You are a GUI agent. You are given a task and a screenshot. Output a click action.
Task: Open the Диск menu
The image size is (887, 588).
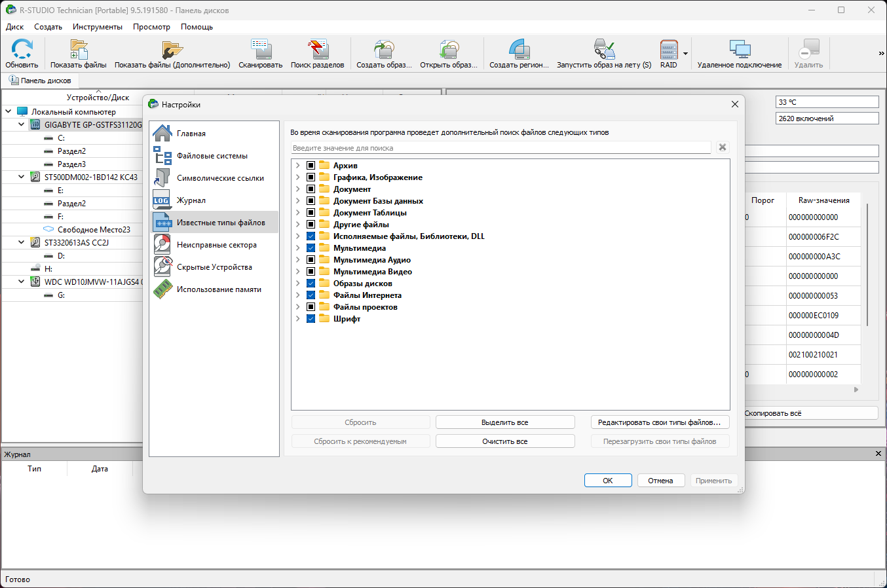coord(14,27)
